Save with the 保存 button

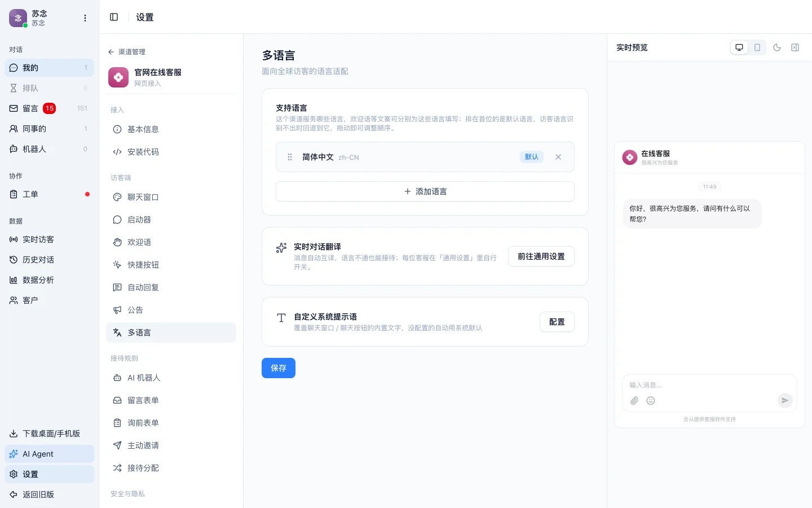tap(279, 368)
